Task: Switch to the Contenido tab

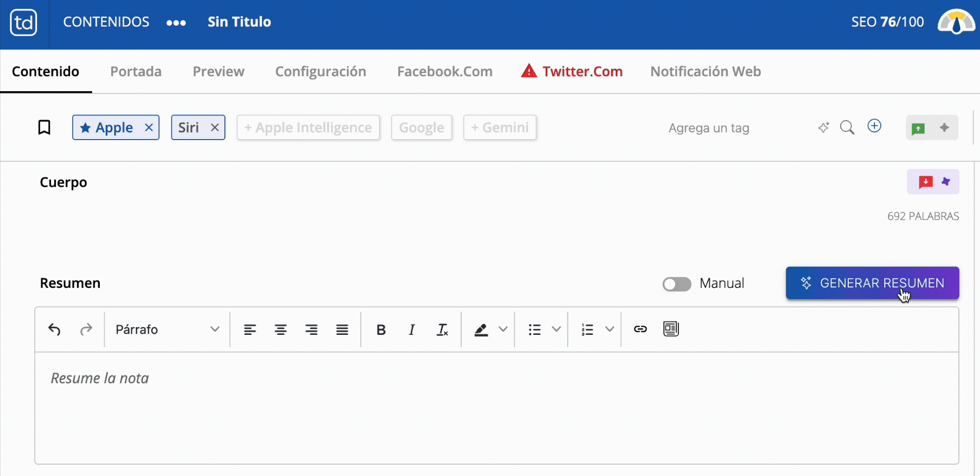Action: point(45,72)
